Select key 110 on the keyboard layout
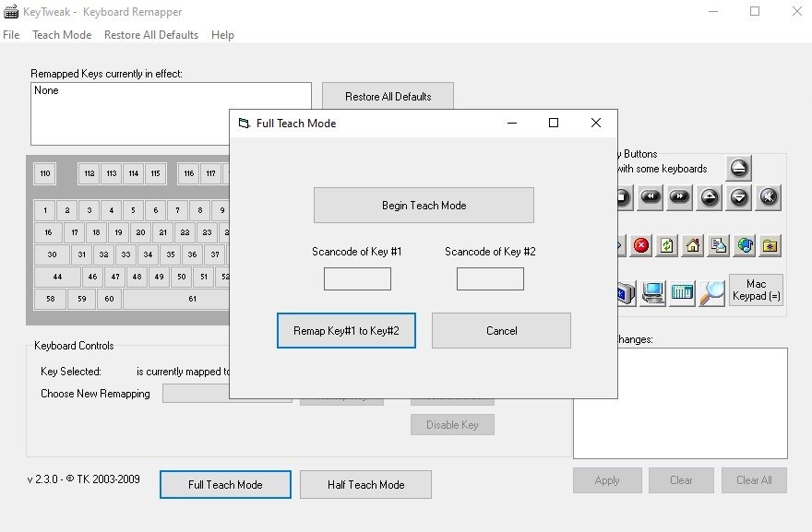812x532 pixels. coord(45,174)
